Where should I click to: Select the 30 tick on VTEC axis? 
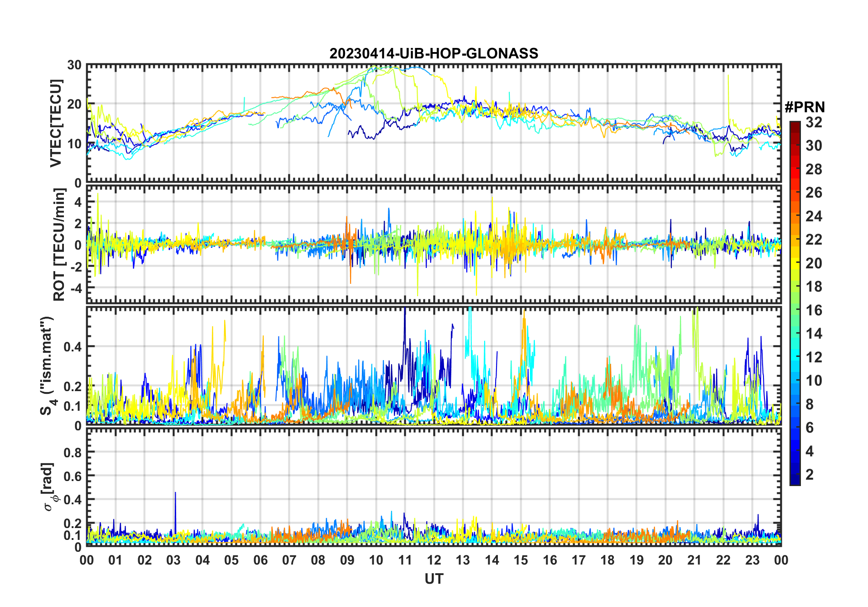point(74,65)
